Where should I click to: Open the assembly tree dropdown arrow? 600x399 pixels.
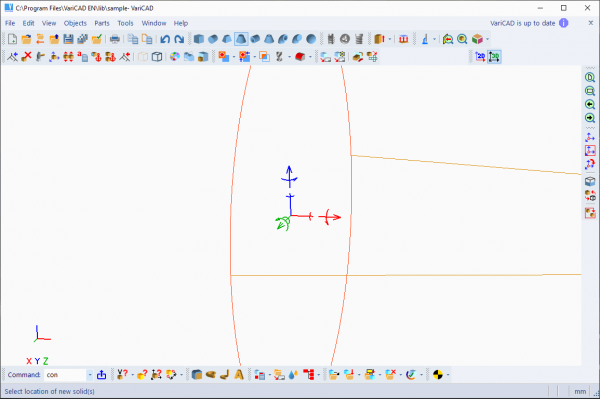pos(318,375)
